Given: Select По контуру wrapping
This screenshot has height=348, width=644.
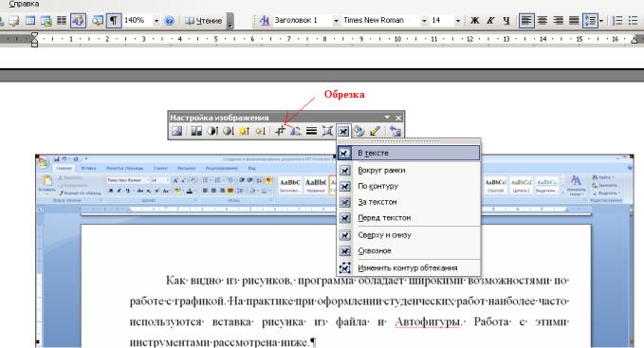Looking at the screenshot, I should pyautogui.click(x=409, y=186).
